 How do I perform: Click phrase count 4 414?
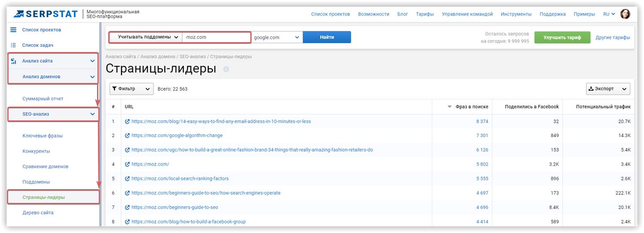coord(482,222)
